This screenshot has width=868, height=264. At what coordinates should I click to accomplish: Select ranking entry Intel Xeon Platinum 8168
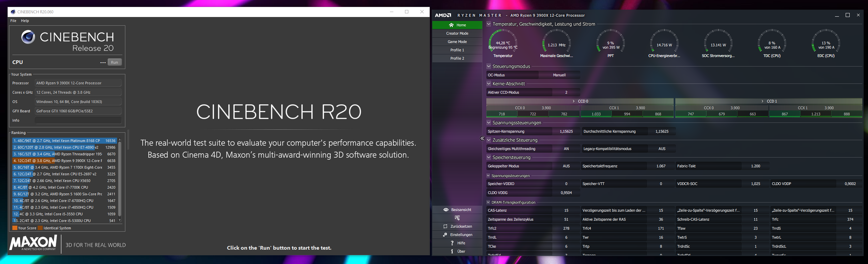64,141
